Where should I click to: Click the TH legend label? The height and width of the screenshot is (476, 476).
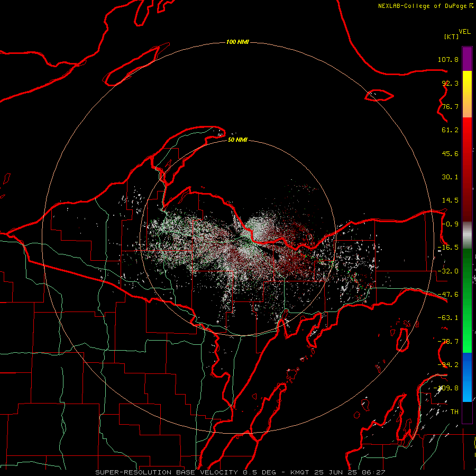coord(454,412)
